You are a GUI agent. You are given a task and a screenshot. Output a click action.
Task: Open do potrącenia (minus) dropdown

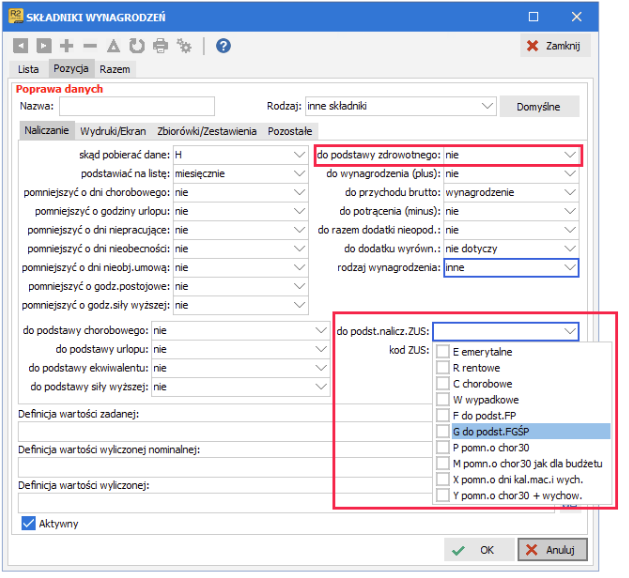pos(511,211)
